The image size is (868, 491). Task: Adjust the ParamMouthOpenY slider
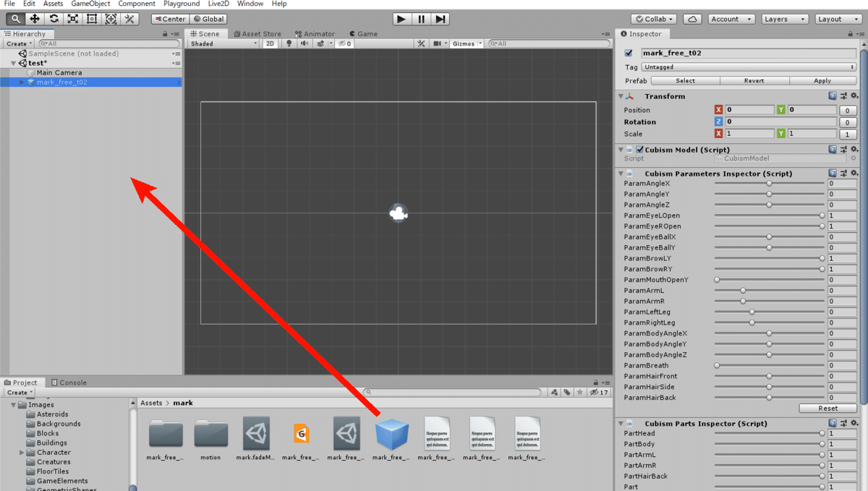pos(770,280)
